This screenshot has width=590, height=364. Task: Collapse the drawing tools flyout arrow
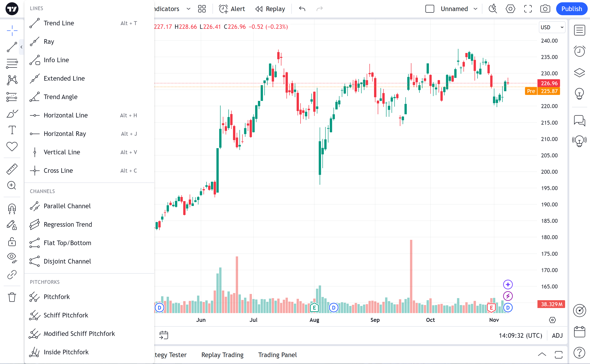tap(21, 47)
